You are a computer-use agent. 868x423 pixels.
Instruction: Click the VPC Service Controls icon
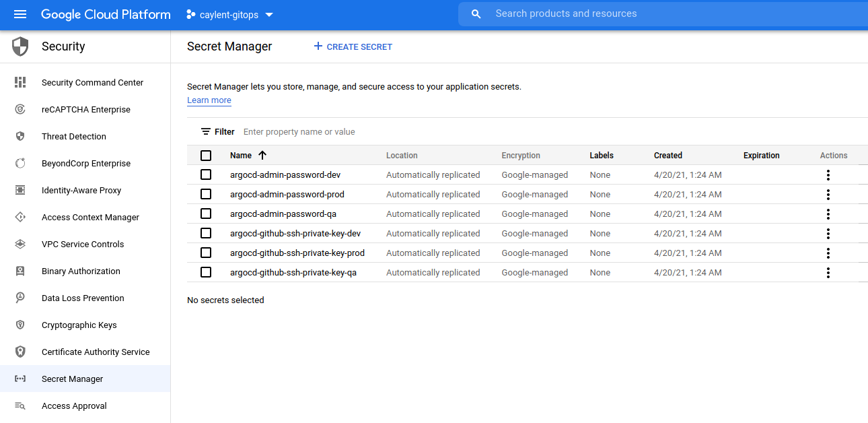tap(20, 244)
